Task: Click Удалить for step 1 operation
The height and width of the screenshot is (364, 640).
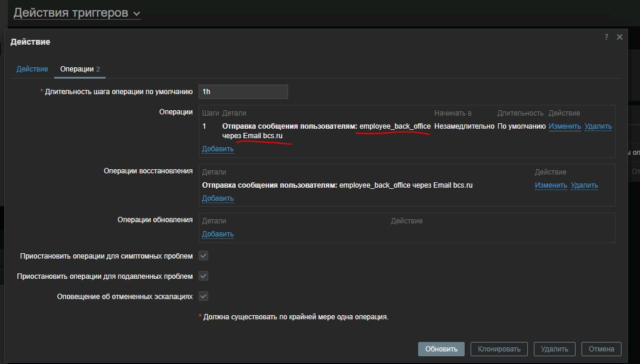Action: pyautogui.click(x=598, y=126)
